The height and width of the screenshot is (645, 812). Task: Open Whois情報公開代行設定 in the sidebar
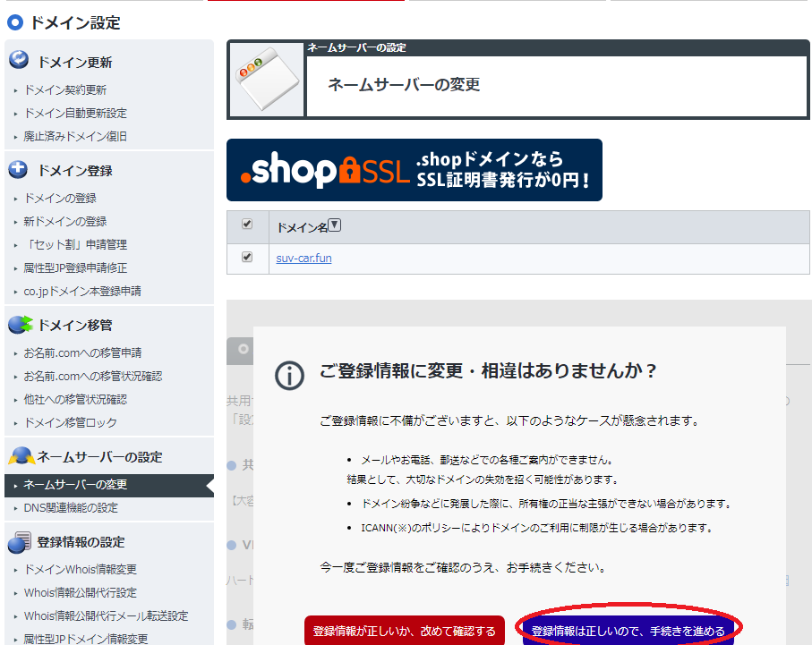(80, 593)
